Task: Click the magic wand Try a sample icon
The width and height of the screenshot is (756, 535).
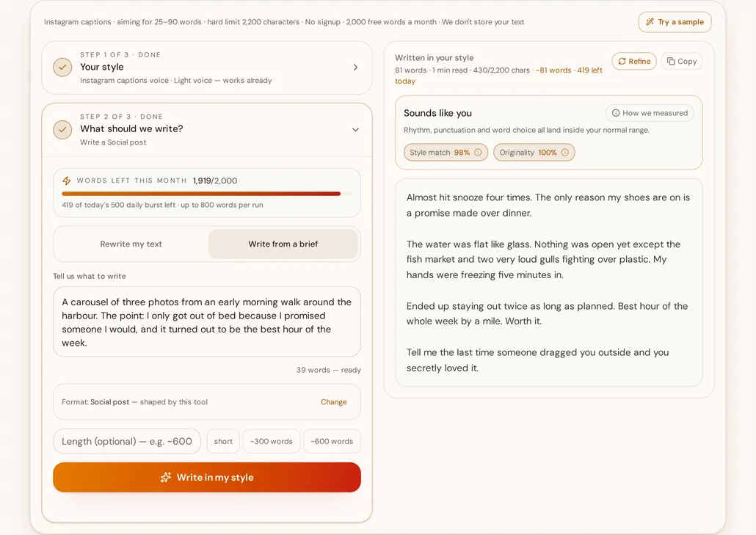Action: click(650, 22)
